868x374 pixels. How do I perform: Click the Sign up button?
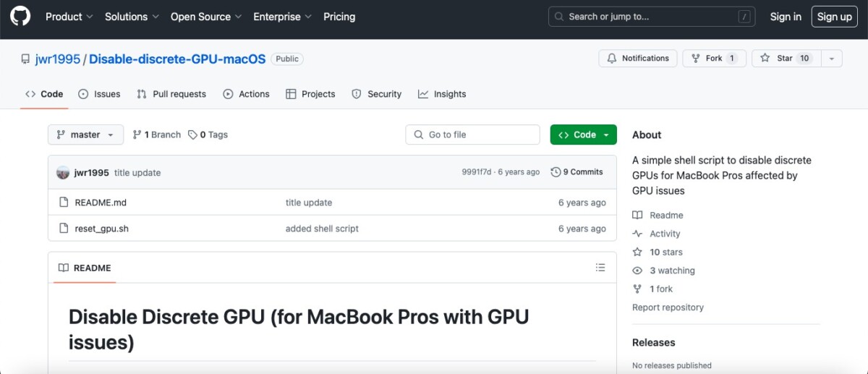[835, 17]
